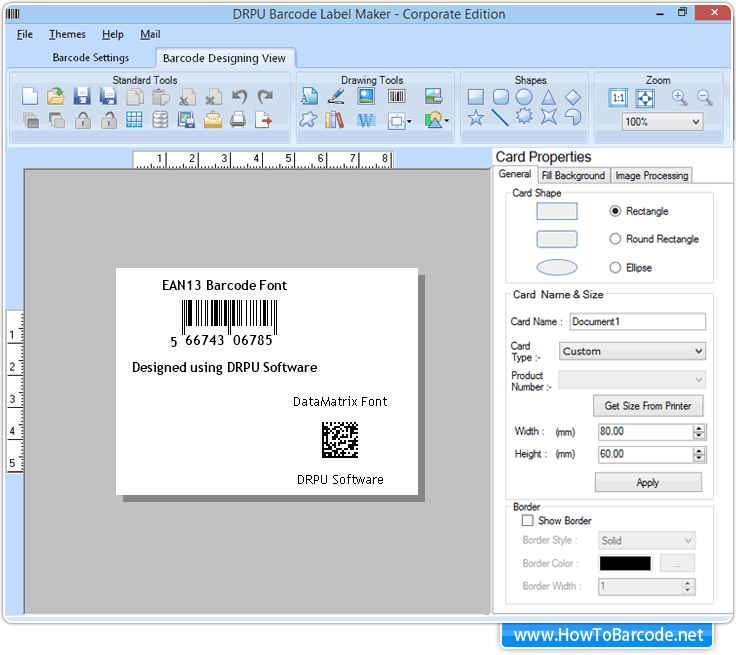This screenshot has width=736, height=655.
Task: Open the zoom percentage dropdown
Action: pyautogui.click(x=696, y=122)
